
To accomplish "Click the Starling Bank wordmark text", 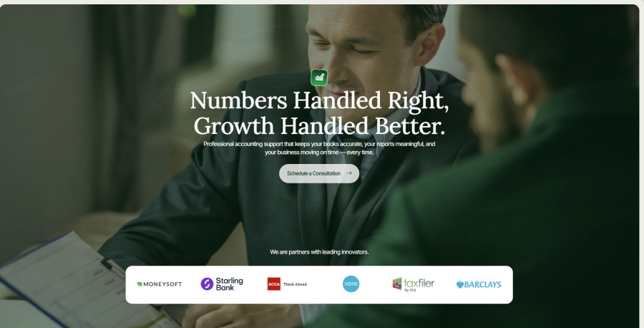I will (229, 284).
